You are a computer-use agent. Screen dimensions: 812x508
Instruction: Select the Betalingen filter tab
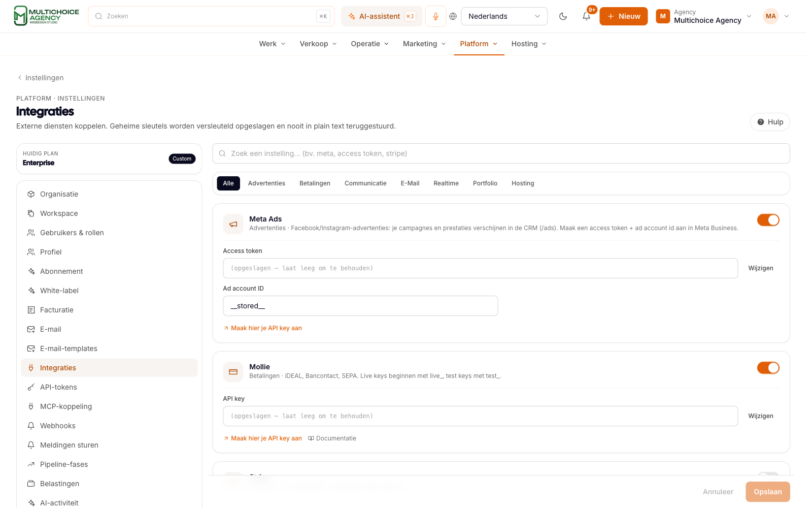[315, 183]
